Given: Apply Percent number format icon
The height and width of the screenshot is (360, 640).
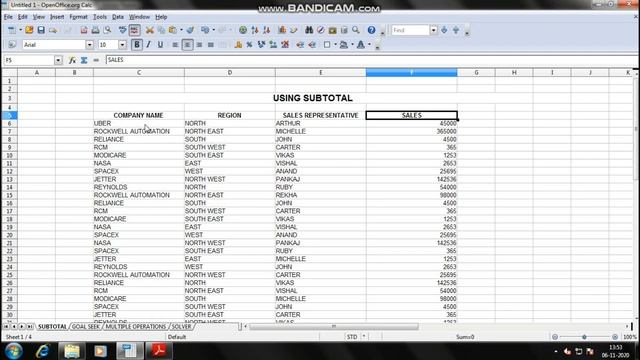Looking at the screenshot, I should point(249,44).
